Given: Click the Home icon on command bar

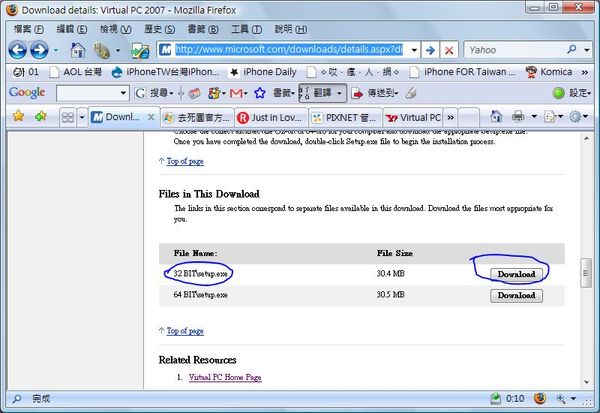Looking at the screenshot, I should 496,116.
